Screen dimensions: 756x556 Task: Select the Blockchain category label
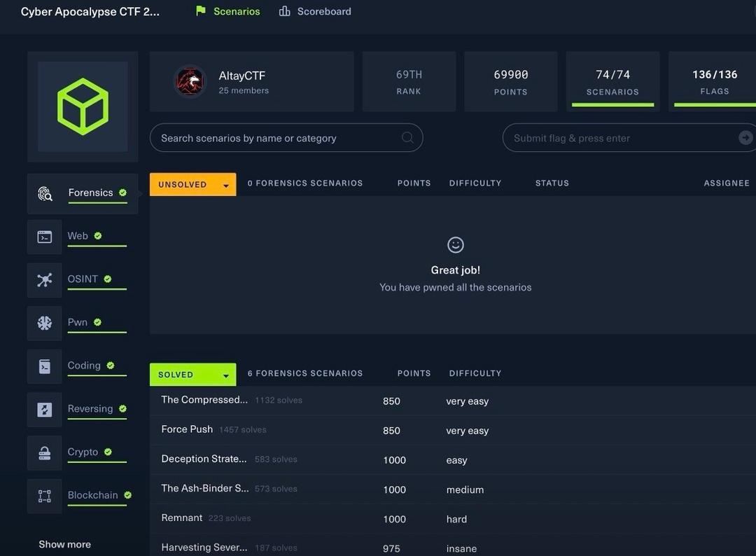click(92, 495)
